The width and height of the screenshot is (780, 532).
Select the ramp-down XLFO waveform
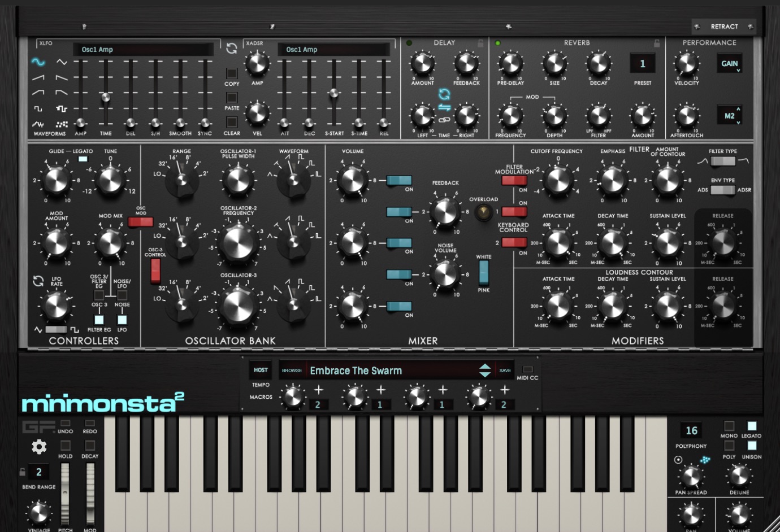click(x=62, y=77)
